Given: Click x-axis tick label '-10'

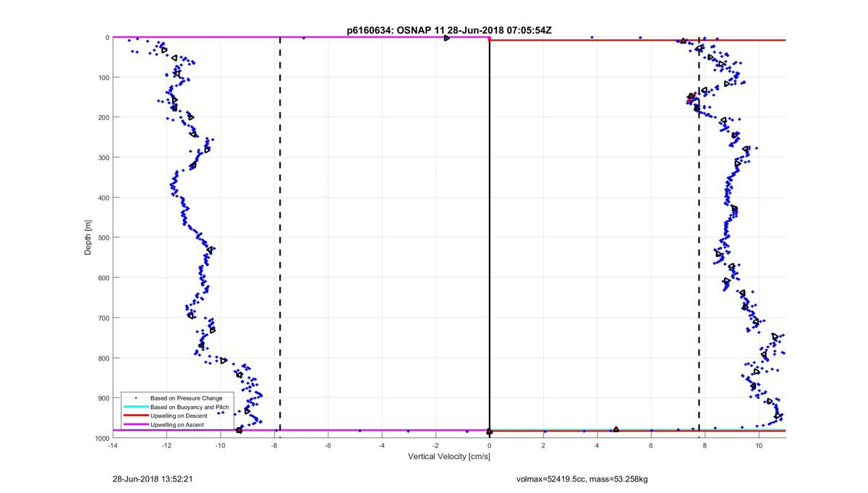Looking at the screenshot, I should [220, 446].
